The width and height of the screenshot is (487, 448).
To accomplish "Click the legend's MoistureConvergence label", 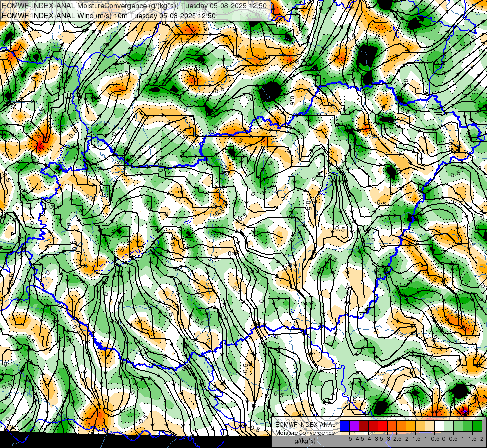I will 305,433.
